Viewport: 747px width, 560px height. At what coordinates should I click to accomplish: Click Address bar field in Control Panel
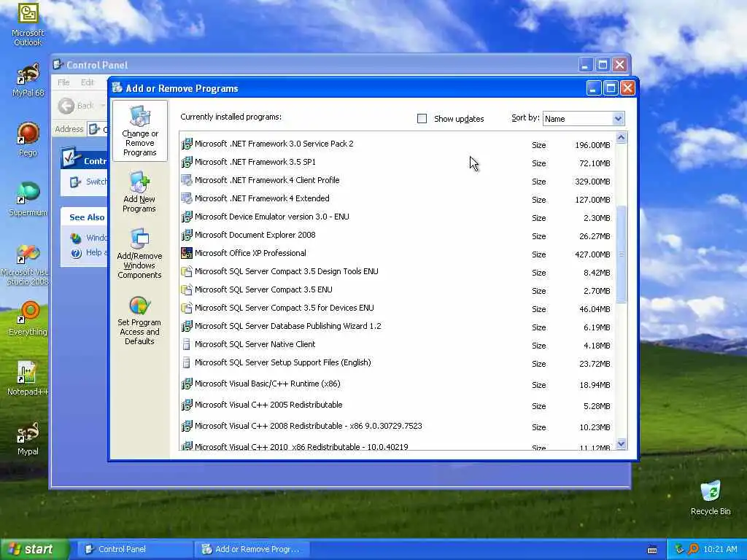pyautogui.click(x=98, y=129)
